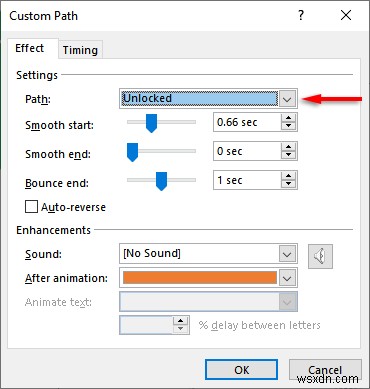Switch to the Timing tab
The height and width of the screenshot is (389, 370).
tap(80, 50)
